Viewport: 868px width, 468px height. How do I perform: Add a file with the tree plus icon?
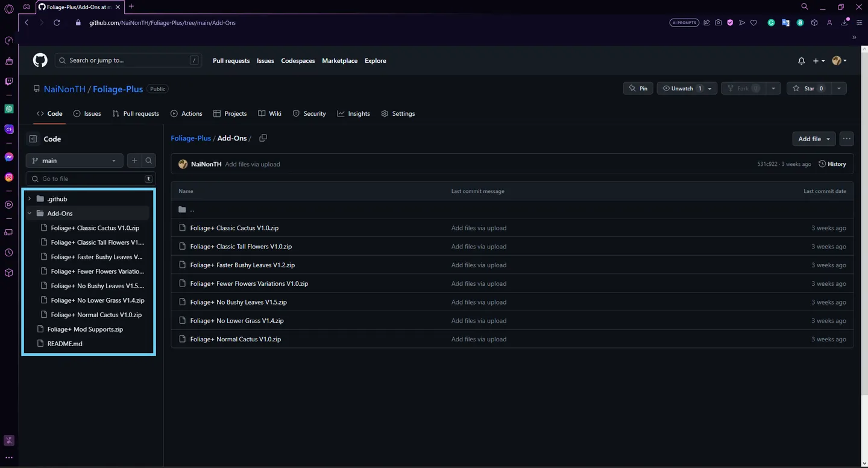click(134, 160)
